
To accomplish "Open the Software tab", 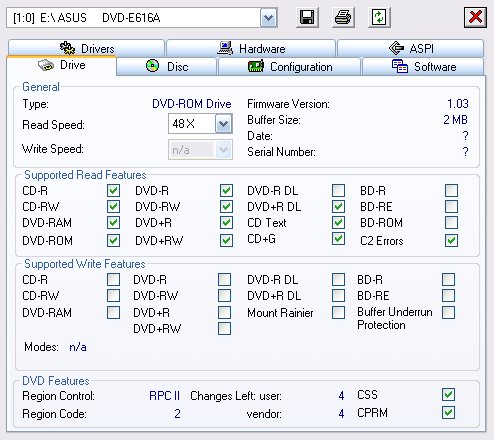I will coord(423,67).
